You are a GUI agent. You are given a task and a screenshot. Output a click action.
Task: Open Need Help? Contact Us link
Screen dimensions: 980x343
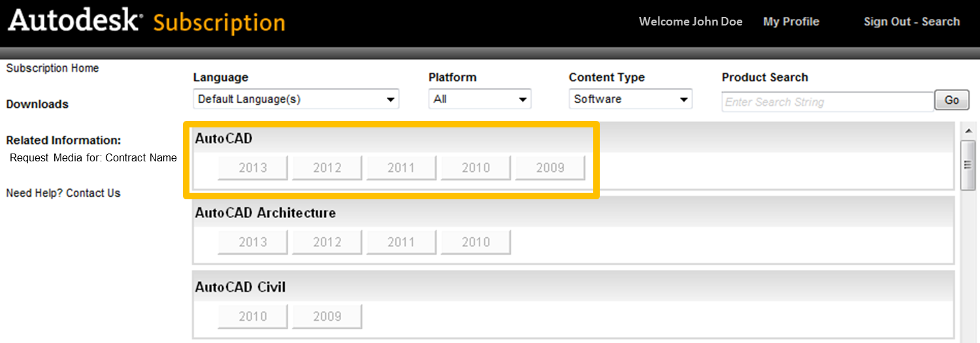63,193
